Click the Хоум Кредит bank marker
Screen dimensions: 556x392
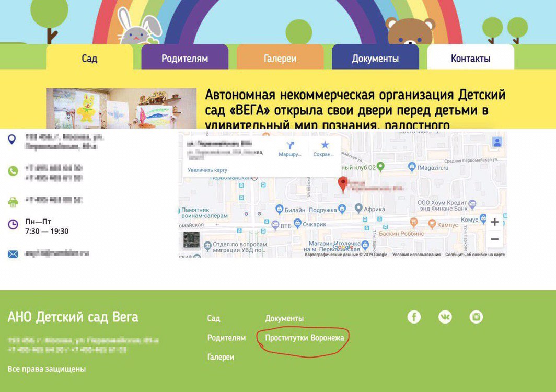pyautogui.click(x=472, y=204)
